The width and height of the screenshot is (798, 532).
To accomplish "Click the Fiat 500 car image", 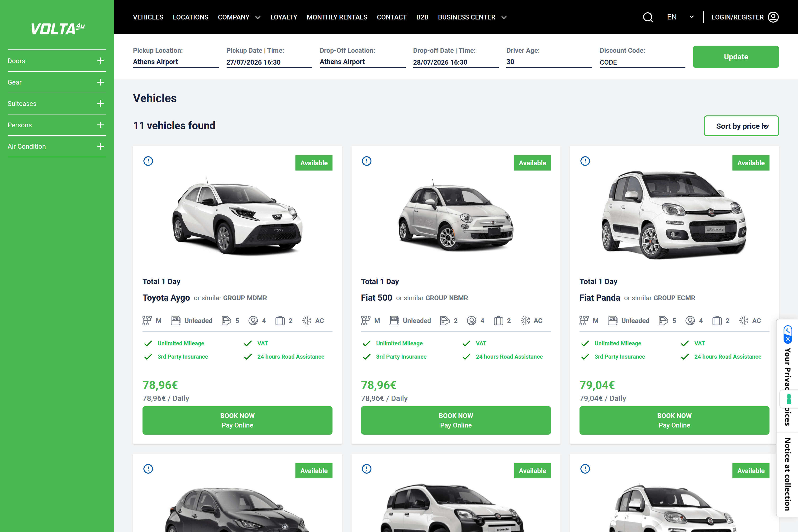I will point(456,215).
